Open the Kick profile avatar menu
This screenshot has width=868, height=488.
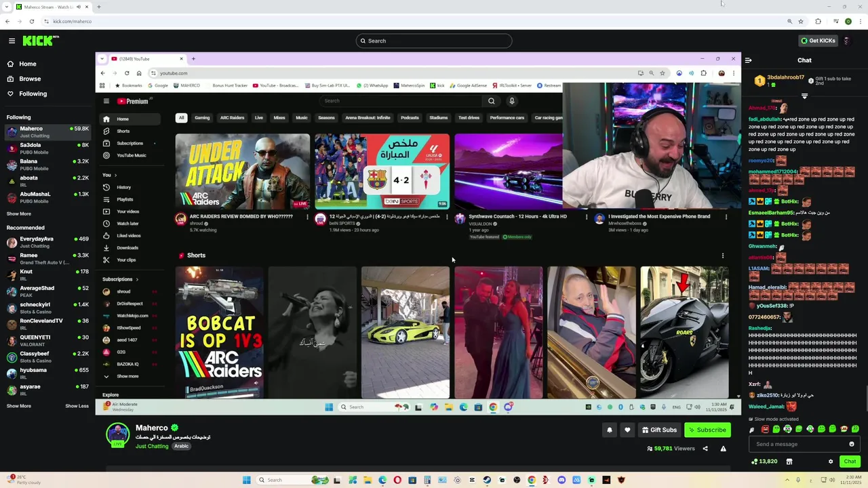846,41
